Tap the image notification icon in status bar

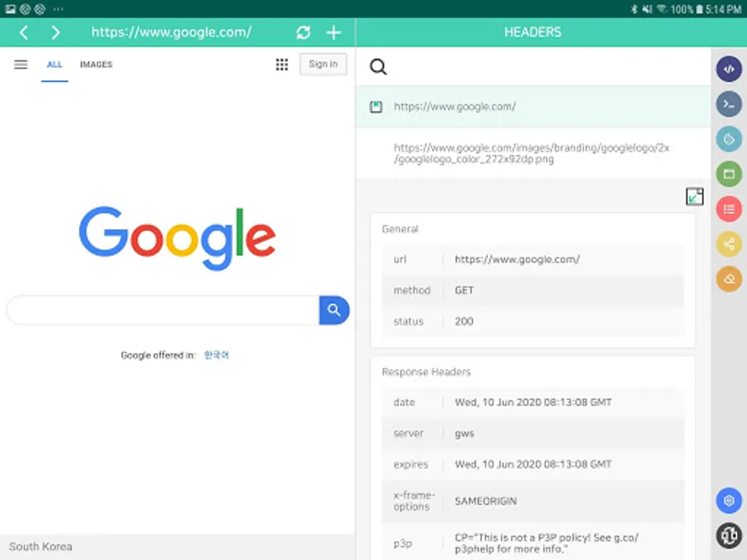[x=10, y=9]
